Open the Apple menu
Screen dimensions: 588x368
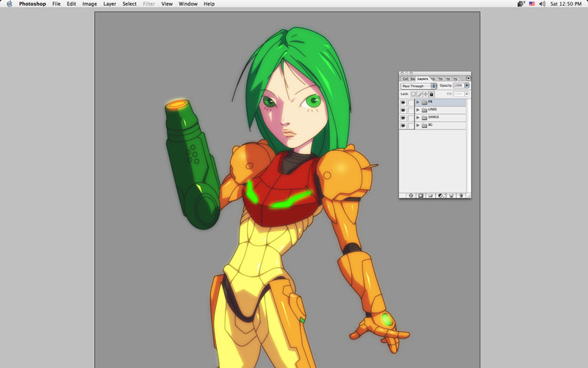pos(10,4)
